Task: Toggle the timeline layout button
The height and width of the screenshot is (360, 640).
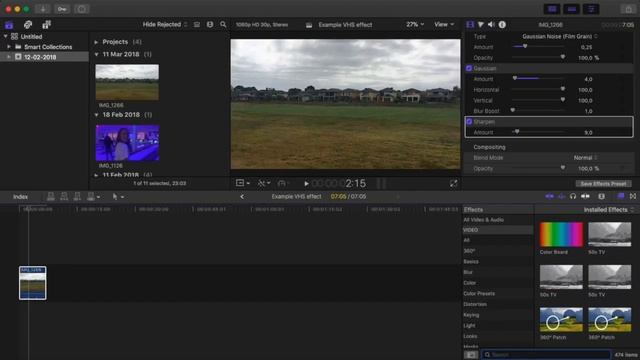Action: [x=571, y=9]
